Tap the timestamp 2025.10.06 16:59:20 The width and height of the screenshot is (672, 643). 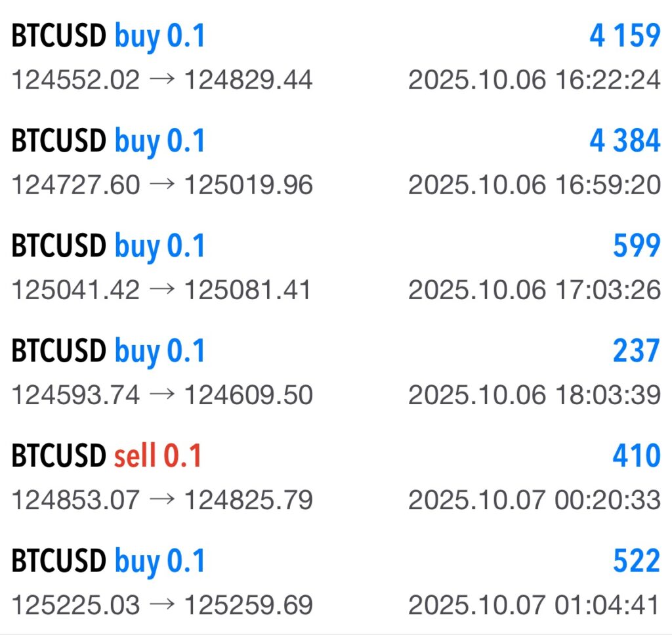pos(534,185)
